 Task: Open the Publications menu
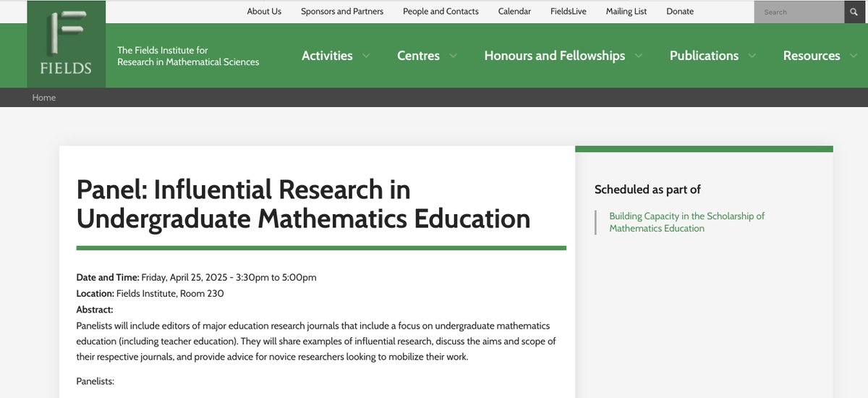click(x=704, y=56)
